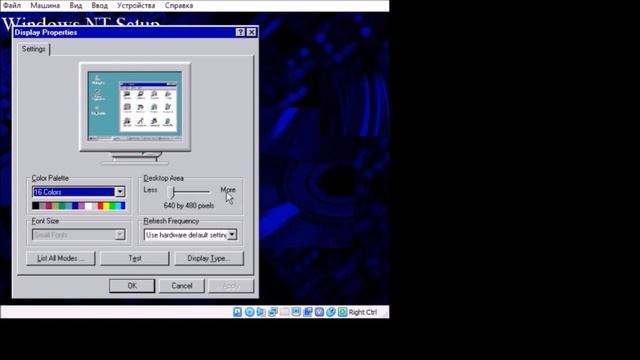Click the grey USB devices icon in status bar
The height and width of the screenshot is (360, 640).
(284, 312)
